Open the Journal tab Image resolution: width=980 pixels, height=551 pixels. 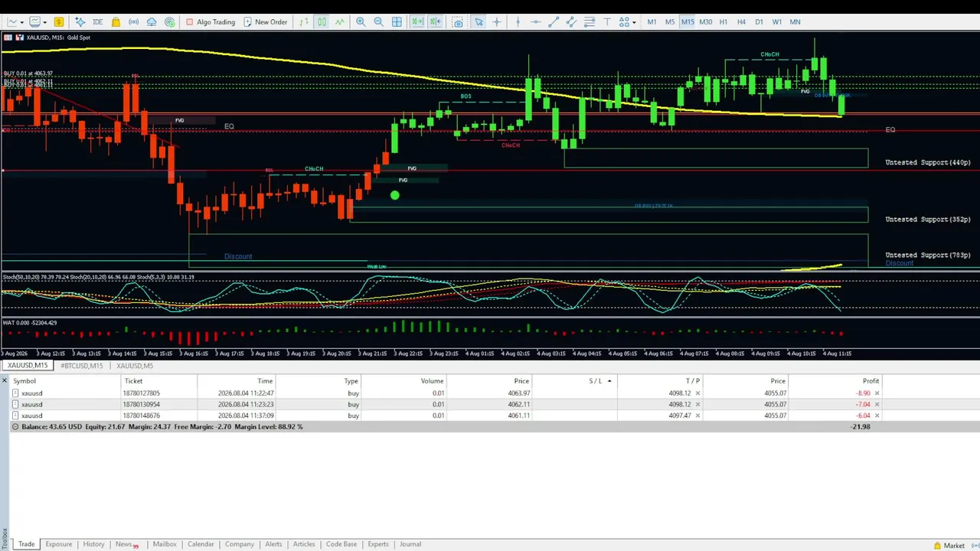tap(410, 544)
